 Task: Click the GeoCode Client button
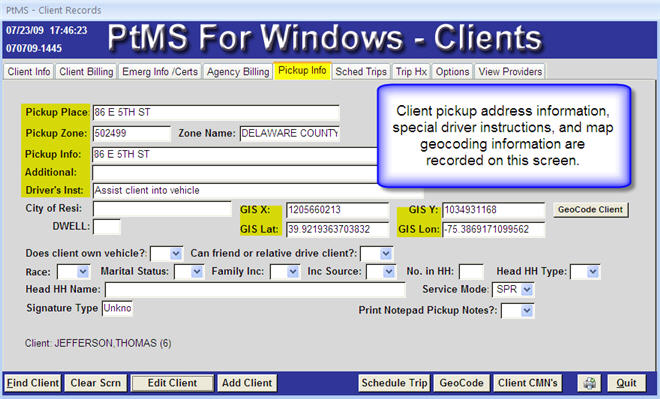pos(591,210)
